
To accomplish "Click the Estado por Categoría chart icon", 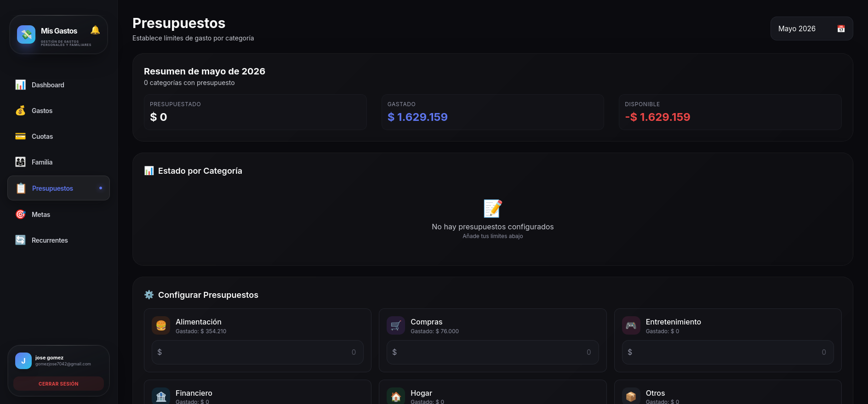I will coord(149,171).
